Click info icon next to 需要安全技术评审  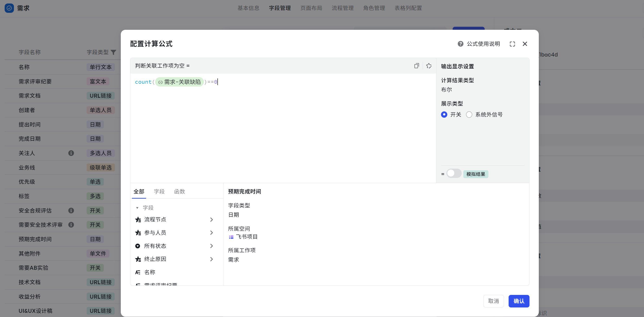click(x=71, y=225)
